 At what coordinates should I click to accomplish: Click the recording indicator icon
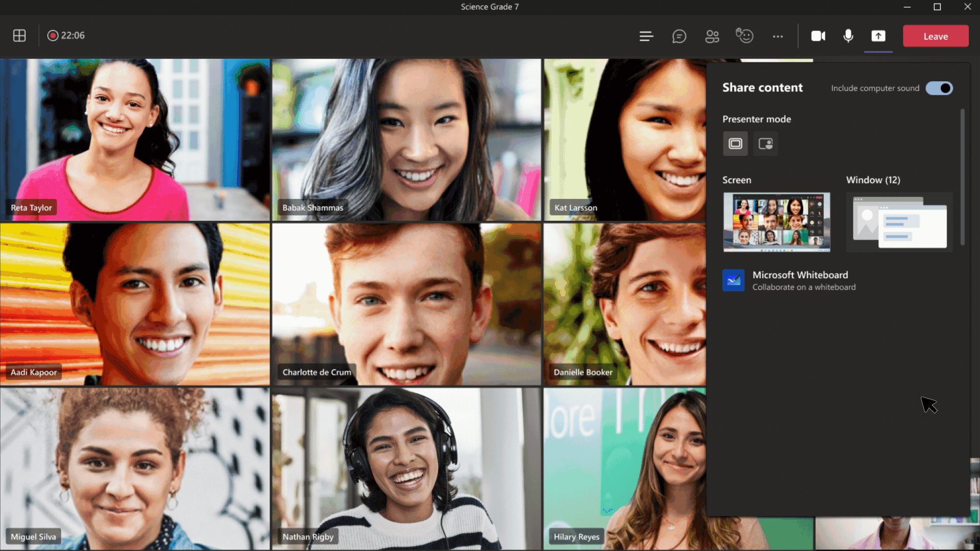[53, 36]
